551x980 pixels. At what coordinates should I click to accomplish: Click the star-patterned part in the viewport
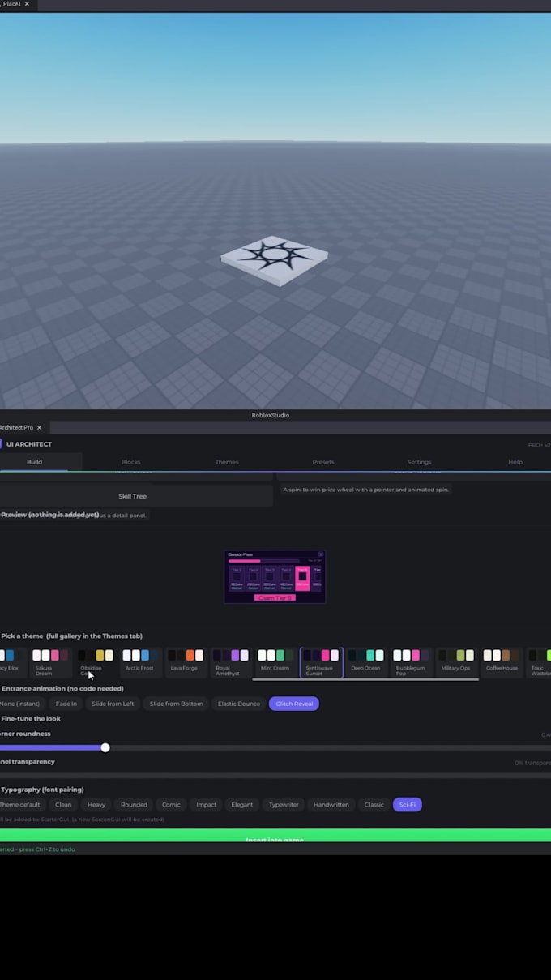[x=275, y=259]
